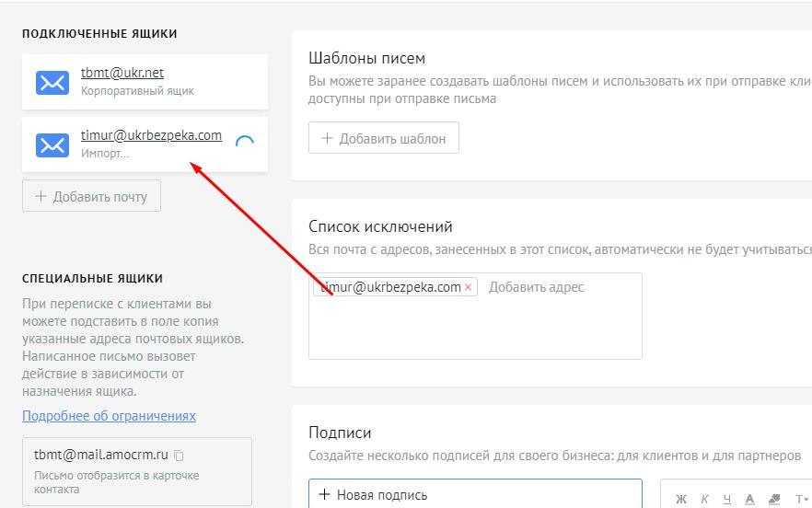Open the tbmt@ukr.net mailbox link
This screenshot has width=812, height=508.
click(x=122, y=73)
